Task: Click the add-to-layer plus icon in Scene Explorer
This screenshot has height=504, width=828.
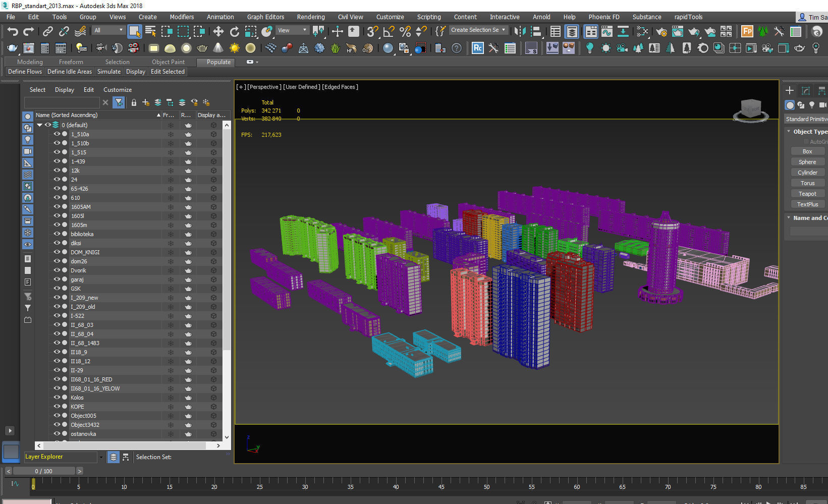Action: tap(146, 102)
